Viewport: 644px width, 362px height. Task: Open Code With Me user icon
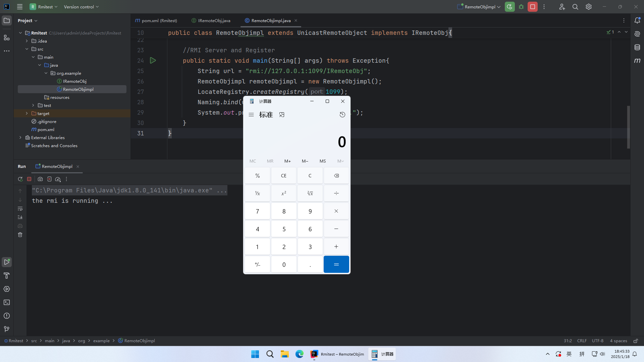[x=562, y=7]
